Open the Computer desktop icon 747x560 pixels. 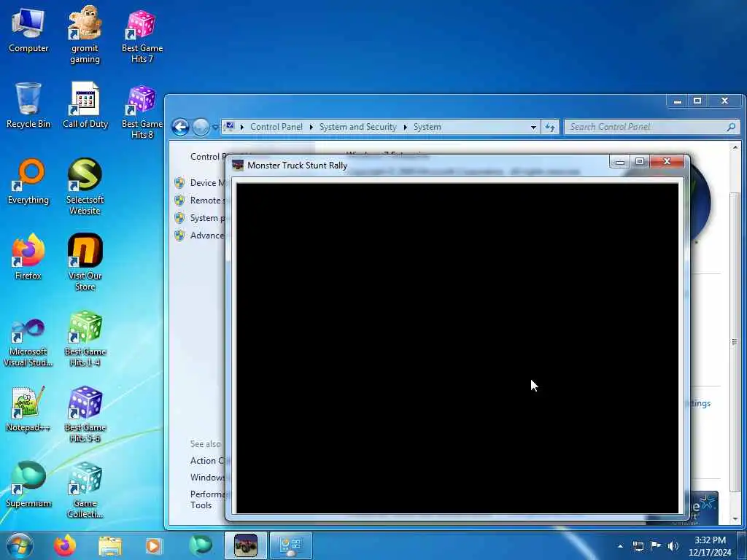(x=28, y=28)
